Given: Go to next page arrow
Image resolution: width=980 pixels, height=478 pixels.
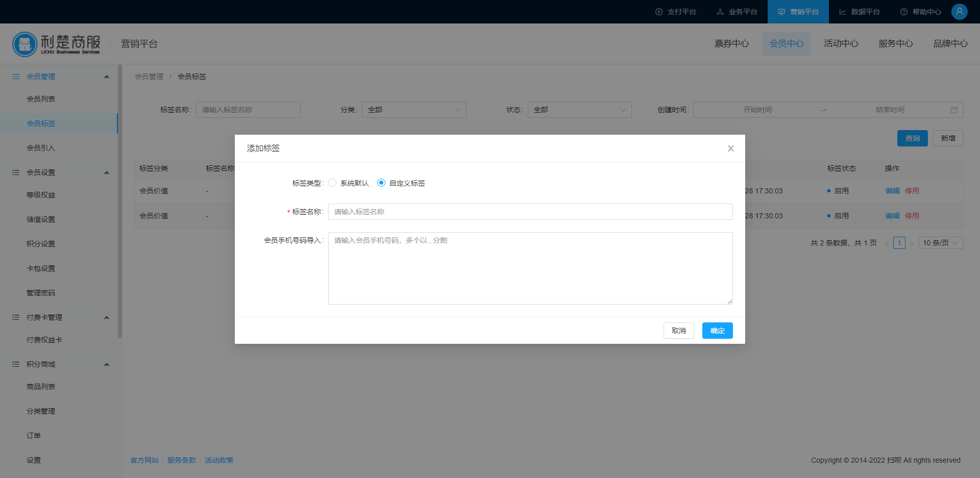Looking at the screenshot, I should click(x=912, y=243).
